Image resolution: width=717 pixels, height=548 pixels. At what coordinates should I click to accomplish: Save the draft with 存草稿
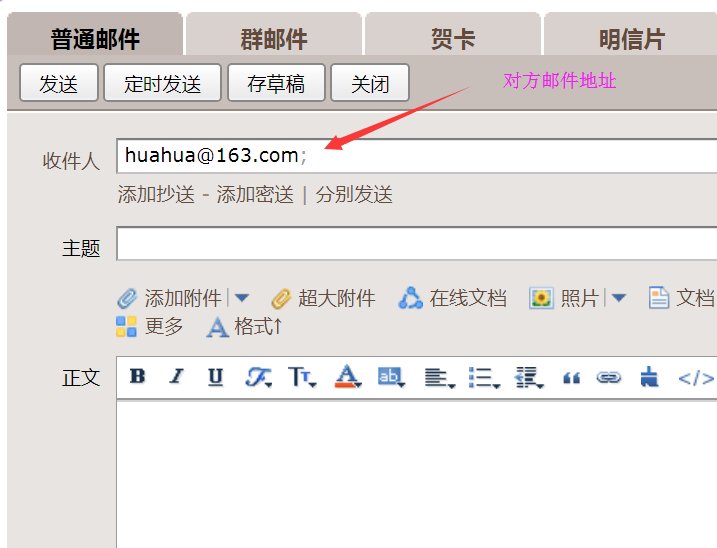[276, 83]
